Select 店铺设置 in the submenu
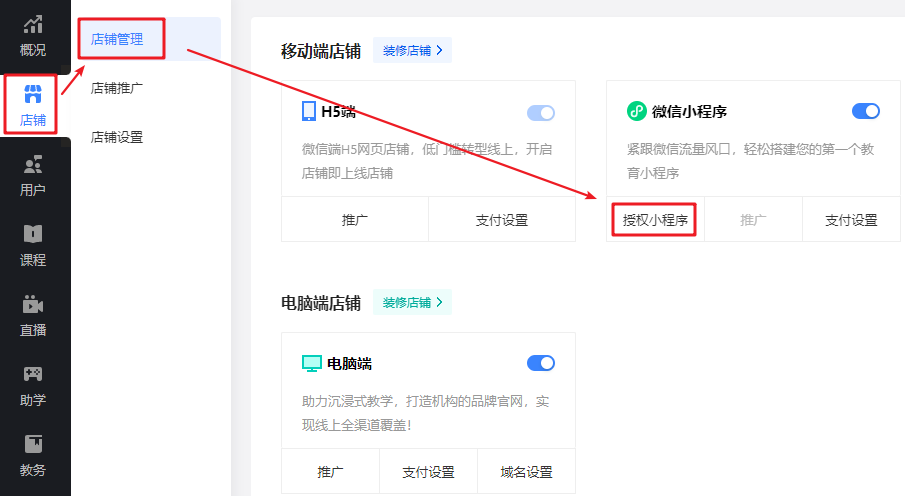The height and width of the screenshot is (496, 905). (x=117, y=137)
